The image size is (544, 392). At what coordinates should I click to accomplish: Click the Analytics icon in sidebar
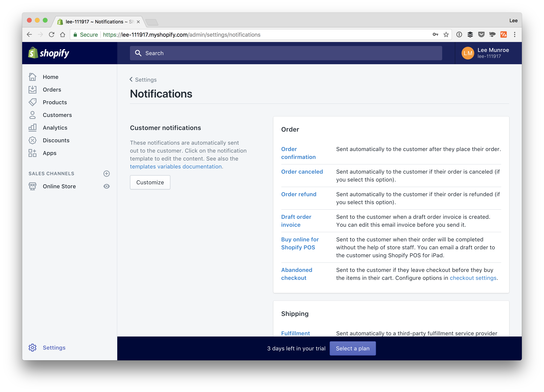tap(32, 127)
